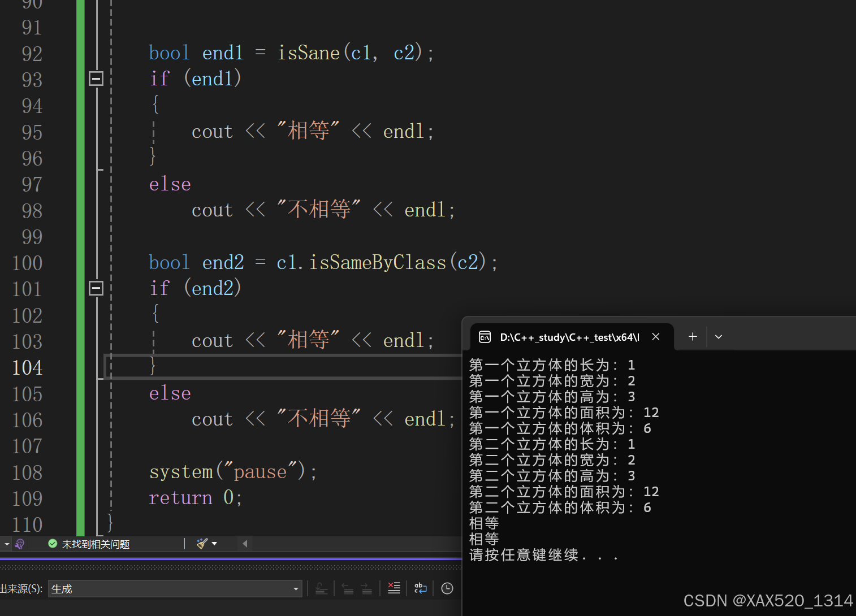Click console line 第二个立方体的体积为: 6
Viewport: 856px width, 616px height.
click(x=560, y=507)
